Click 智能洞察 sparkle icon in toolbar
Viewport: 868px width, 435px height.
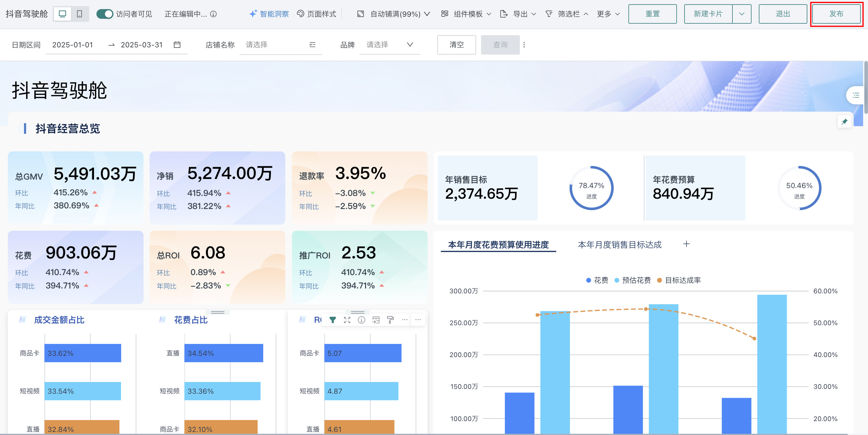253,14
